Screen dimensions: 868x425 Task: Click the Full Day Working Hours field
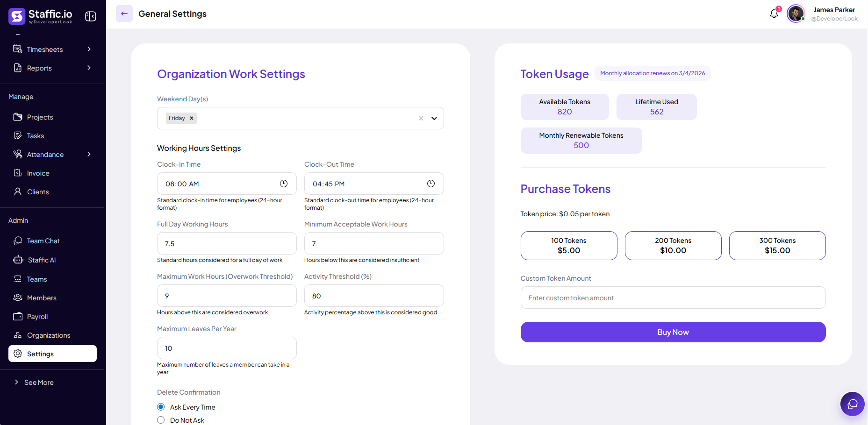tap(227, 243)
